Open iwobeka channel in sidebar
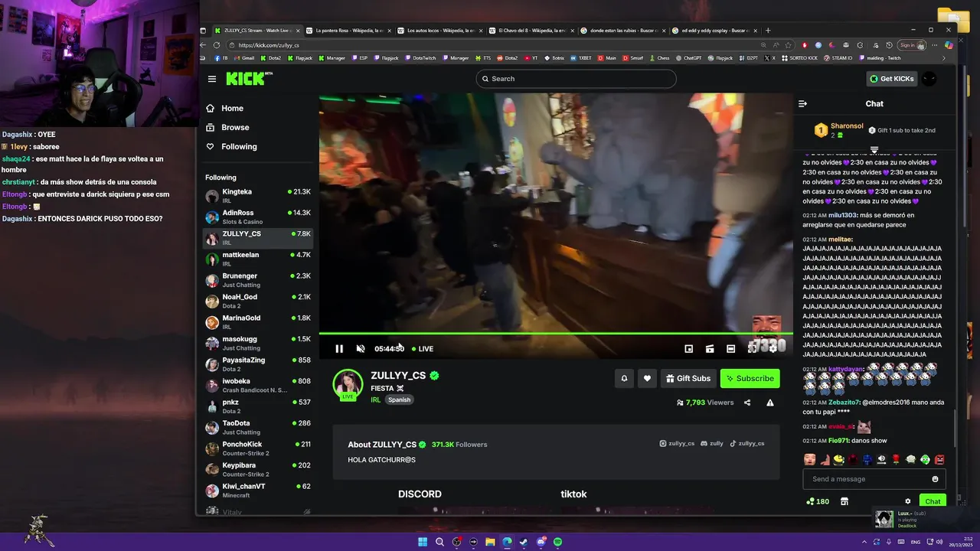 point(258,386)
